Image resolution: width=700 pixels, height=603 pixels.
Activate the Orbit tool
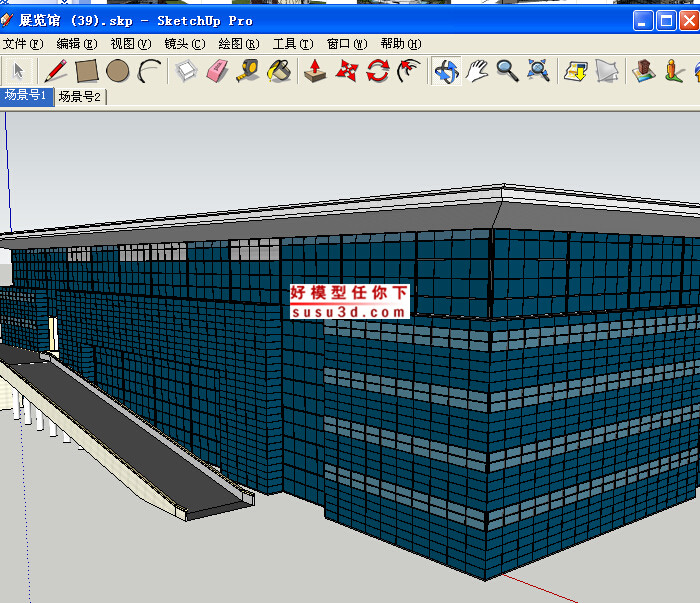[x=446, y=71]
